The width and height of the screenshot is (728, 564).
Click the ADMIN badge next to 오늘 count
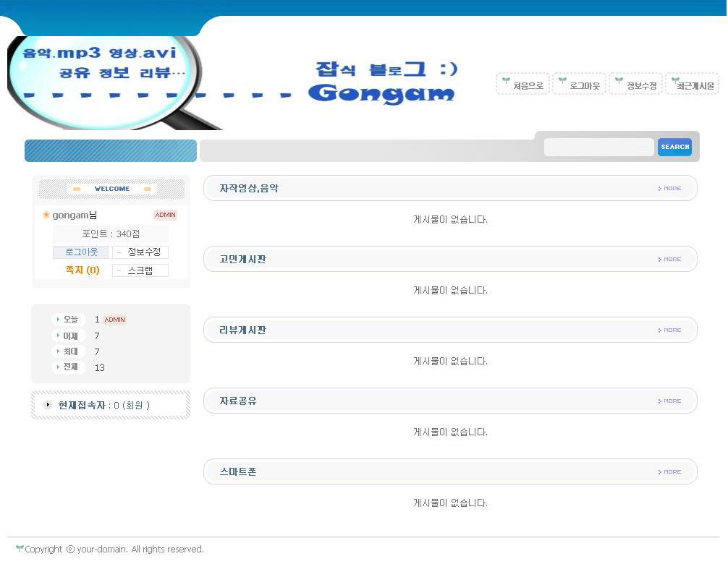click(114, 320)
